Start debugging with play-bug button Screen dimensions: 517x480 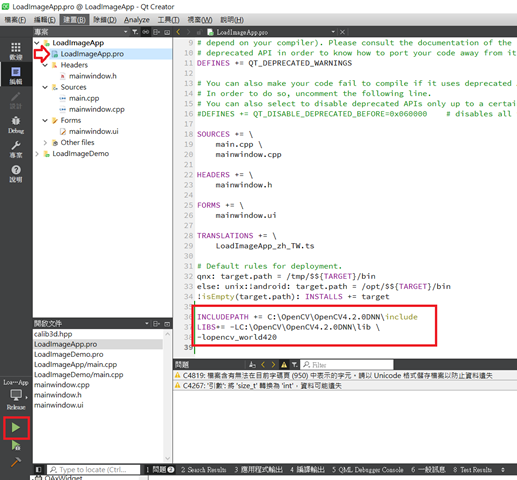tap(16, 445)
